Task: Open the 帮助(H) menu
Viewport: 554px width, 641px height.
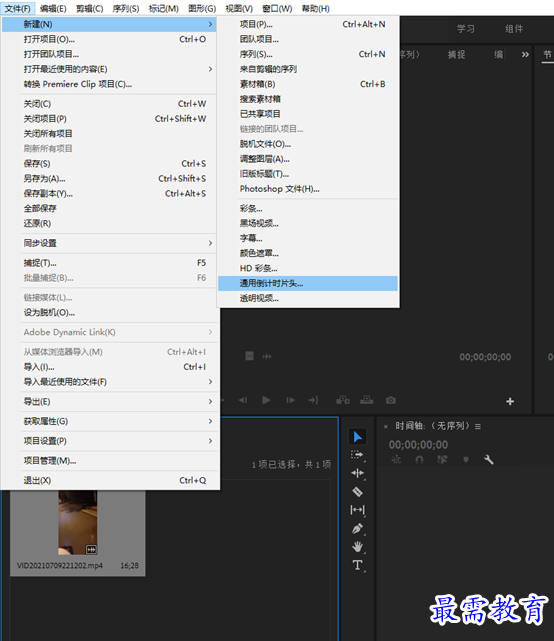Action: [x=316, y=9]
